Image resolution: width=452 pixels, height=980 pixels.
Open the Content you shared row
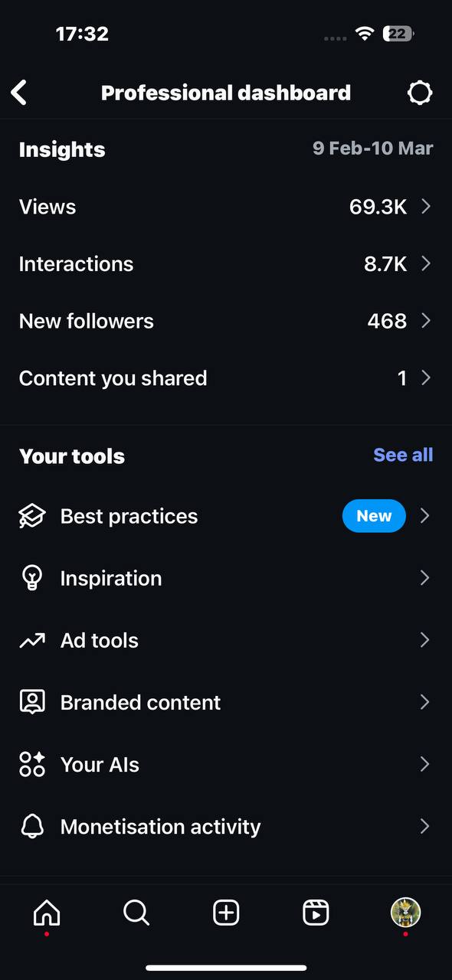point(226,378)
